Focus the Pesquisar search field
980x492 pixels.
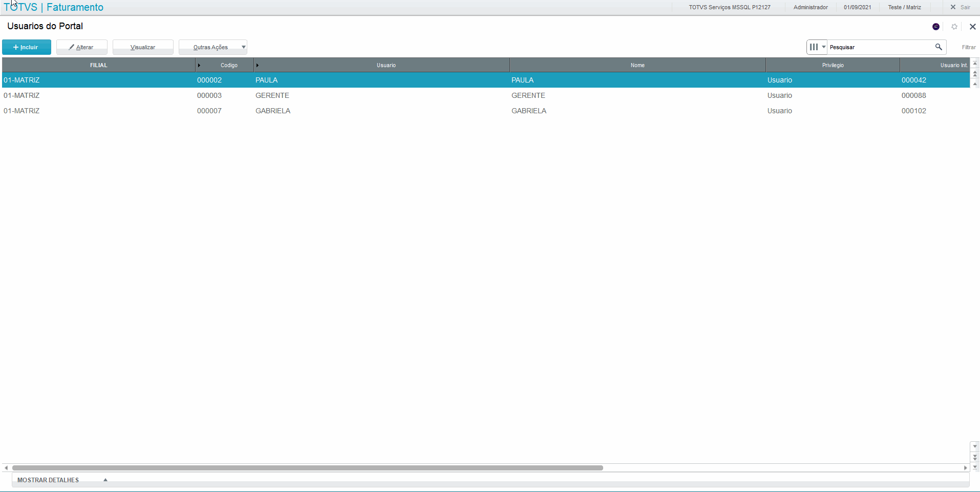click(x=880, y=47)
